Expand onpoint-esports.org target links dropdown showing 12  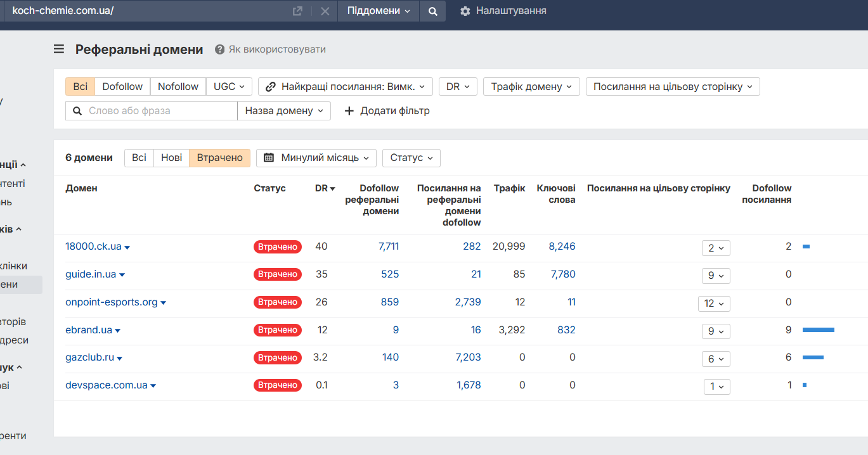[x=714, y=304]
